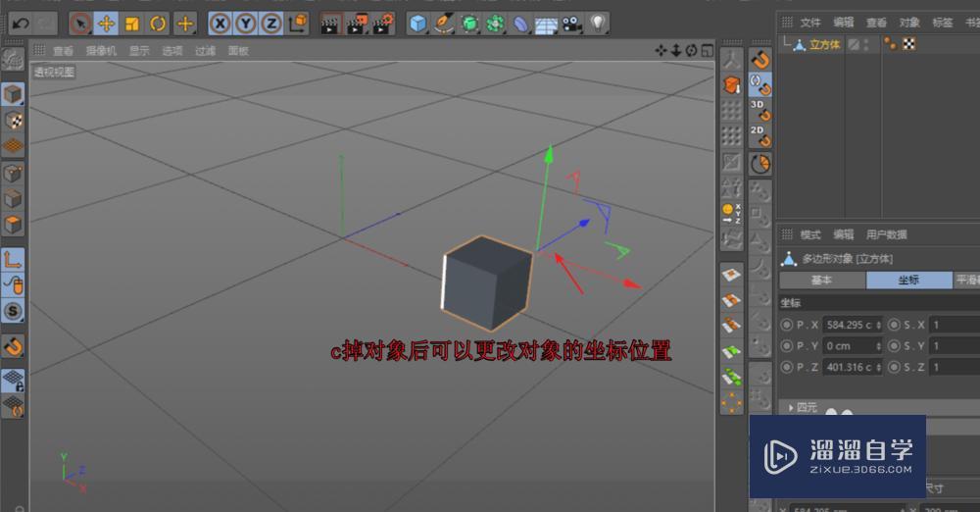
Task: Toggle Auto Snapping magnet icon
Action: point(760,84)
